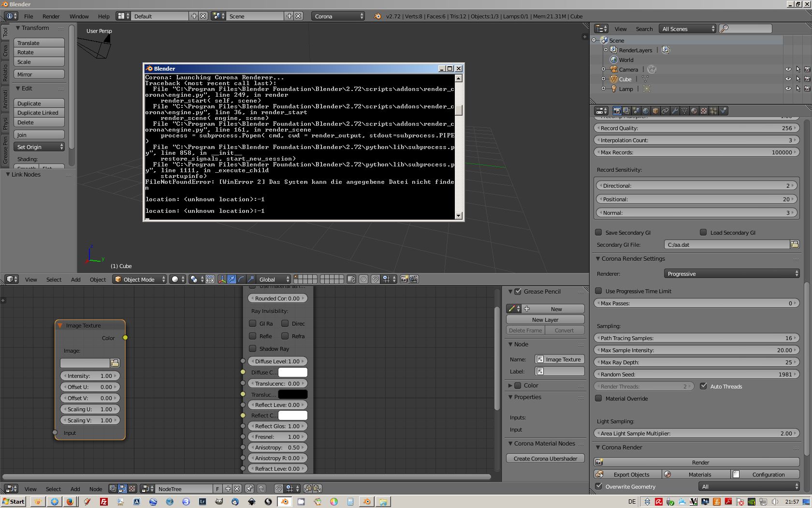Viewport: 812px width, 508px height.
Task: Open the All Scenes outliner dropdown
Action: pos(688,29)
